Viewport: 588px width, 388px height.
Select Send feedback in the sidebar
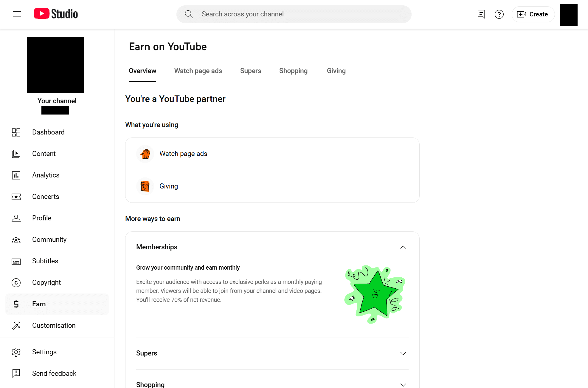[x=57, y=373]
